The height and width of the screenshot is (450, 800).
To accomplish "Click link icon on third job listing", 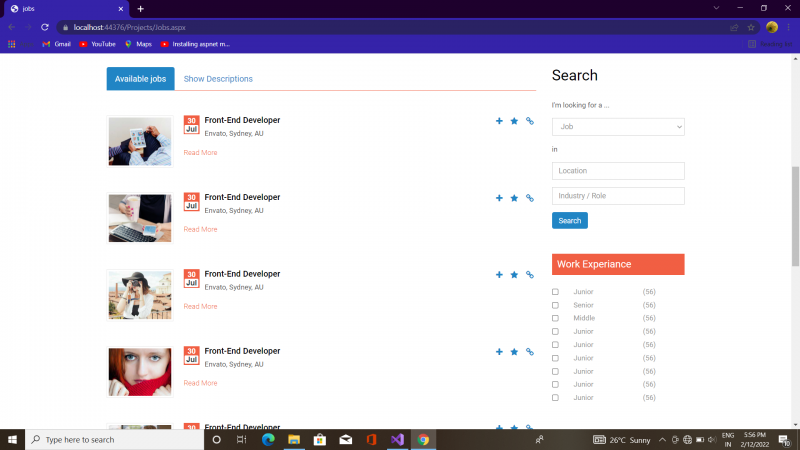I will 530,274.
